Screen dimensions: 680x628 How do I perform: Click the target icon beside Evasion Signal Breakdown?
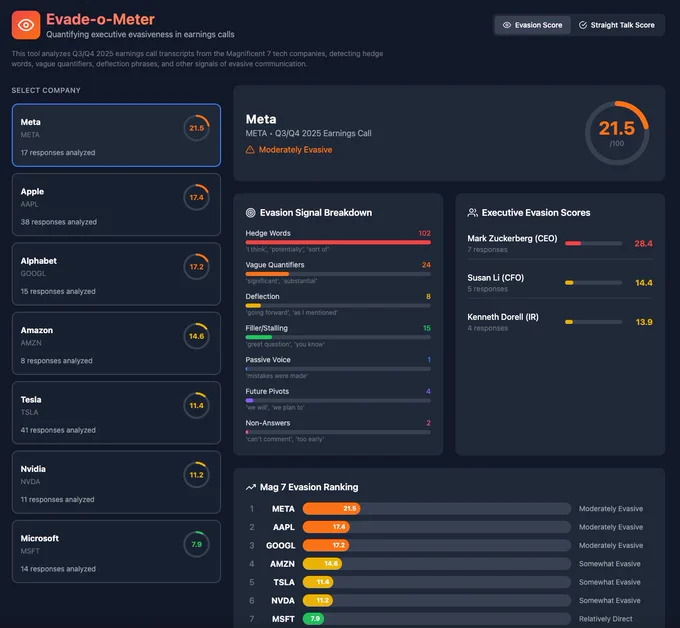coord(250,213)
